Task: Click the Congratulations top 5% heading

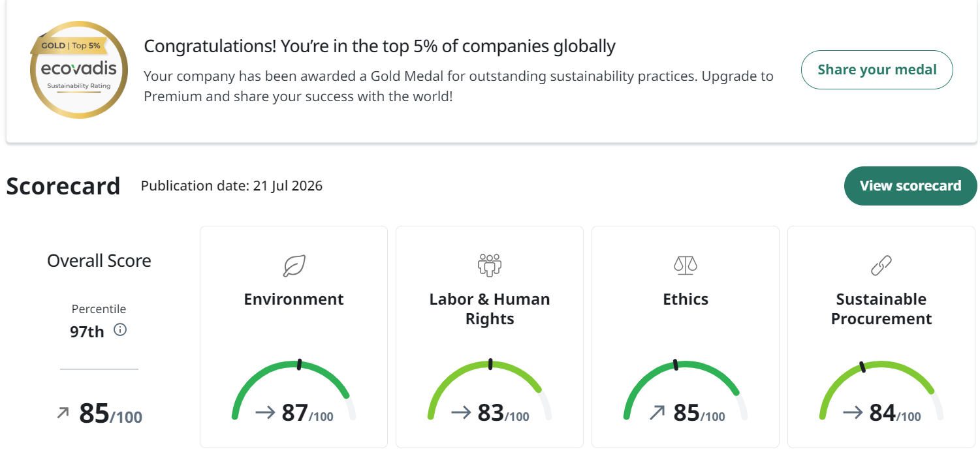Action: click(x=379, y=46)
